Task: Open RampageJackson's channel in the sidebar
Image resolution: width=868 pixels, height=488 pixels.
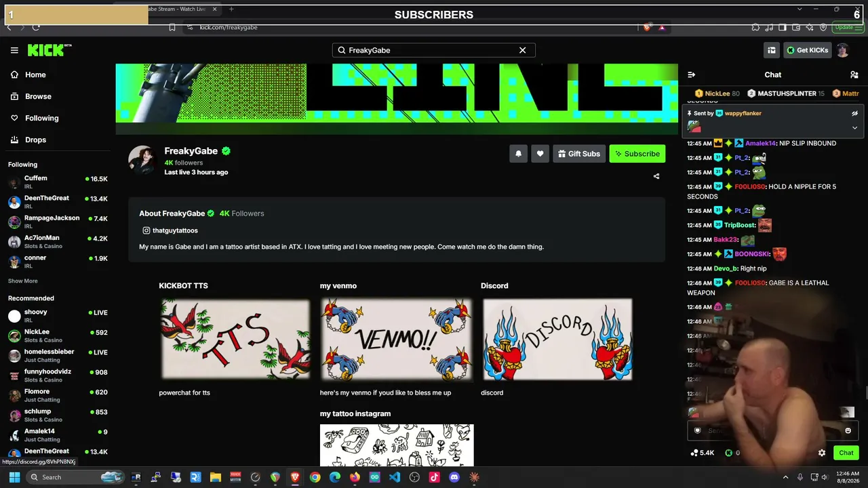Action: coord(58,222)
